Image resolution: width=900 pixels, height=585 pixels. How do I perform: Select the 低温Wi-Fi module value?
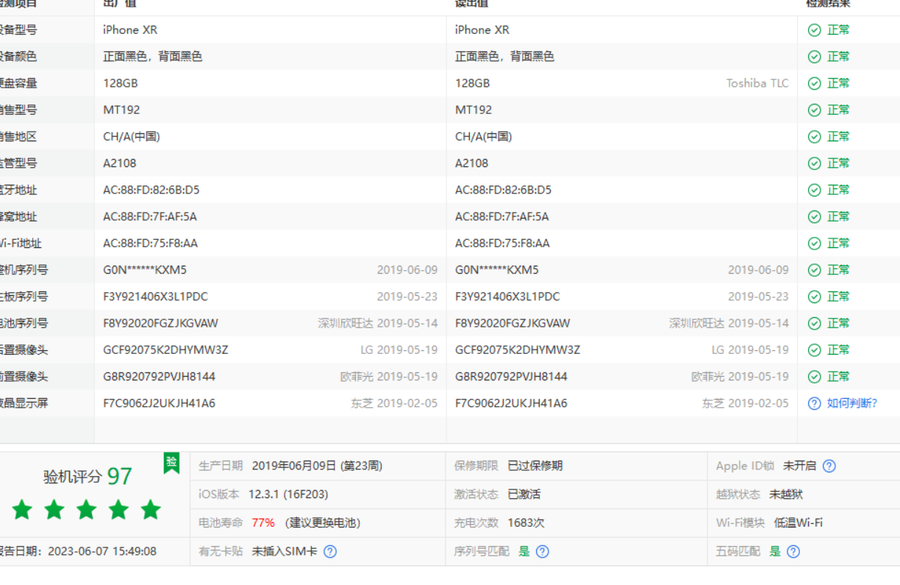click(x=798, y=523)
